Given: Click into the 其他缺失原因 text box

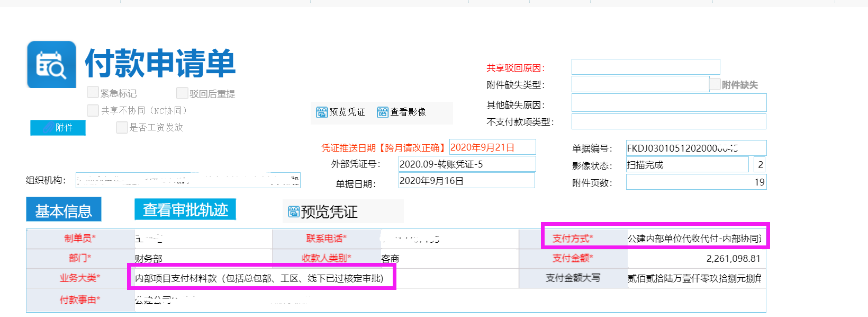Looking at the screenshot, I should [668, 103].
